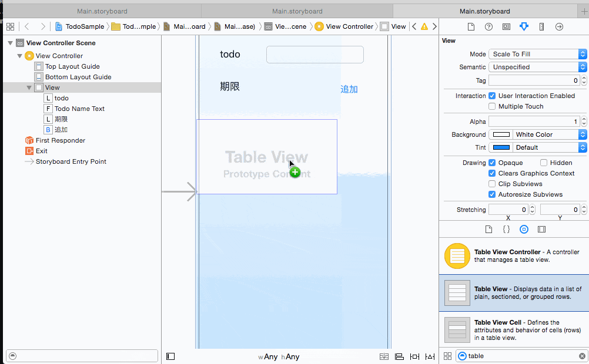Open the Connections inspector
Image resolution: width=589 pixels, height=364 pixels.
click(x=559, y=26)
